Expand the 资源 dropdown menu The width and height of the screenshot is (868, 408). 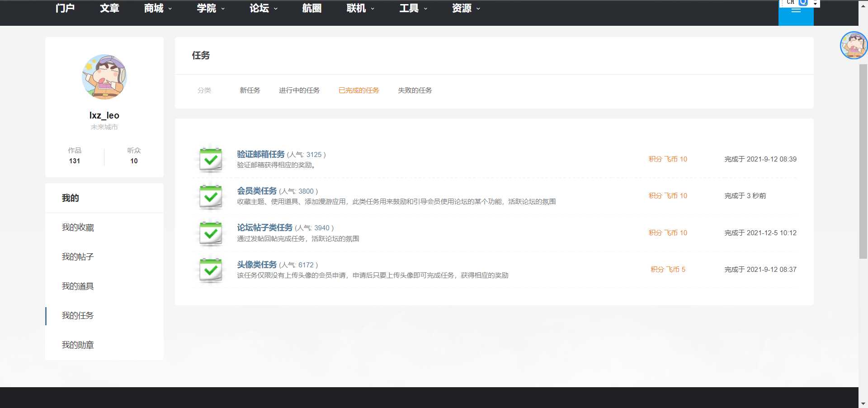(466, 8)
